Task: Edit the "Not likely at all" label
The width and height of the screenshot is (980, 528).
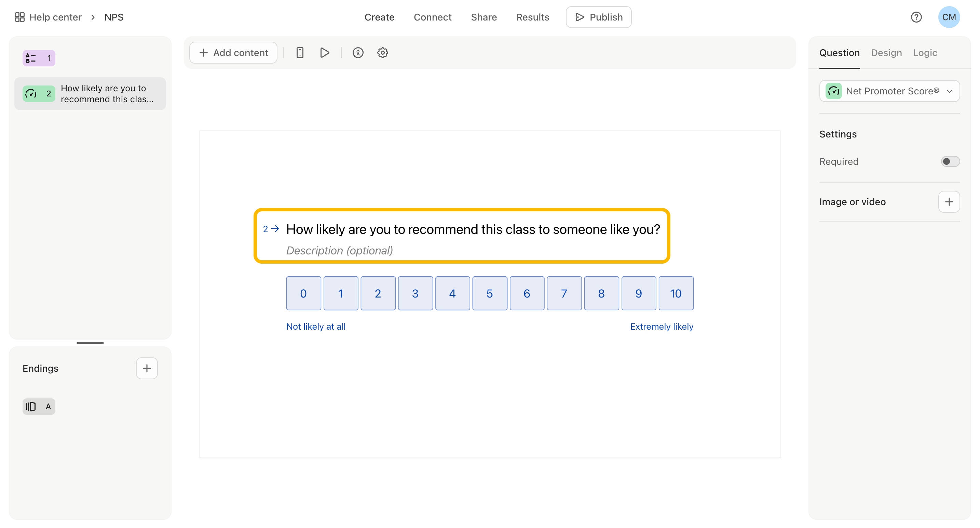Action: [316, 327]
